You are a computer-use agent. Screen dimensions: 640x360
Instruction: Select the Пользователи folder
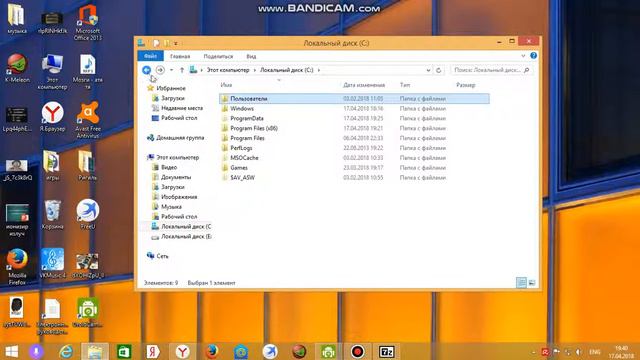tap(354, 98)
